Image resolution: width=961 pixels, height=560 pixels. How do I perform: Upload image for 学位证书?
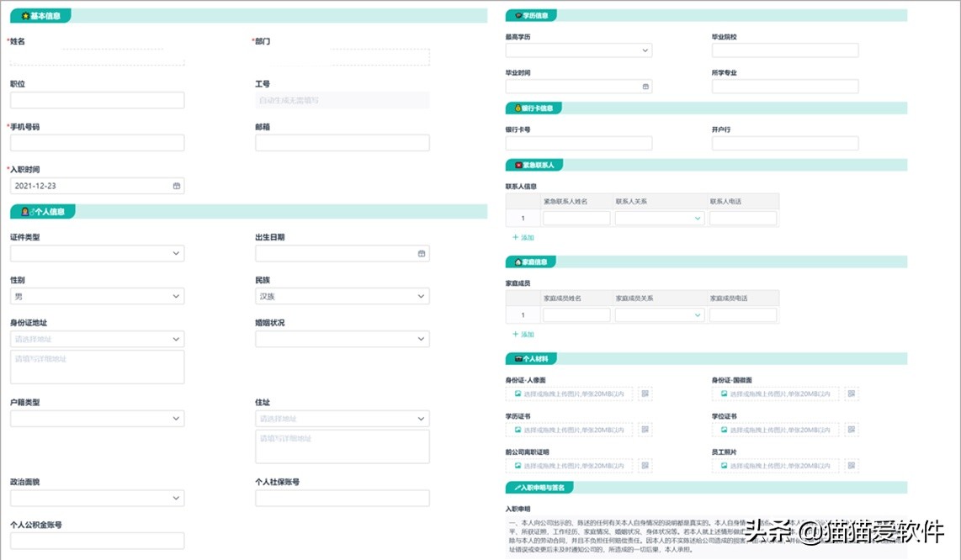[777, 430]
